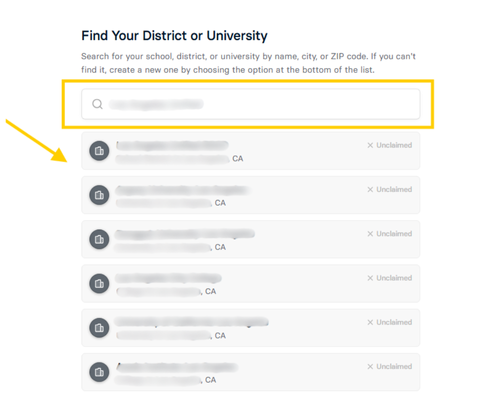Click the Unclaimed label on fourth result

390,278
